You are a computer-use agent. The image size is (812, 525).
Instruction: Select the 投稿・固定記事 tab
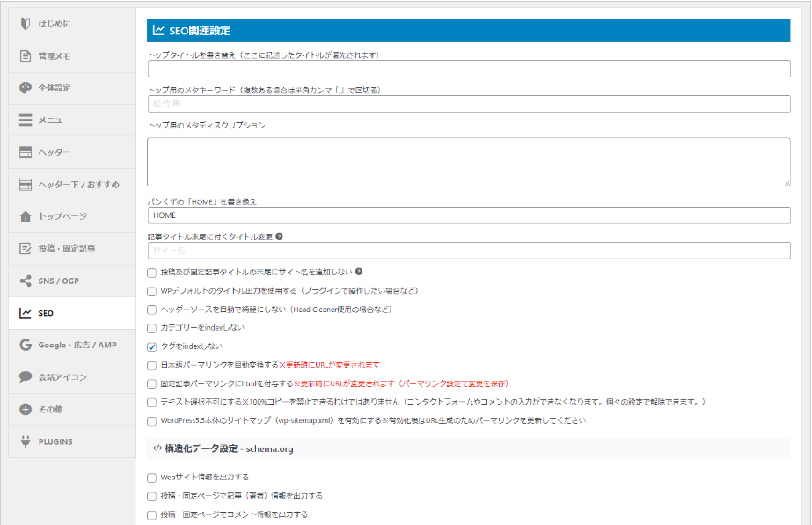pyautogui.click(x=72, y=249)
